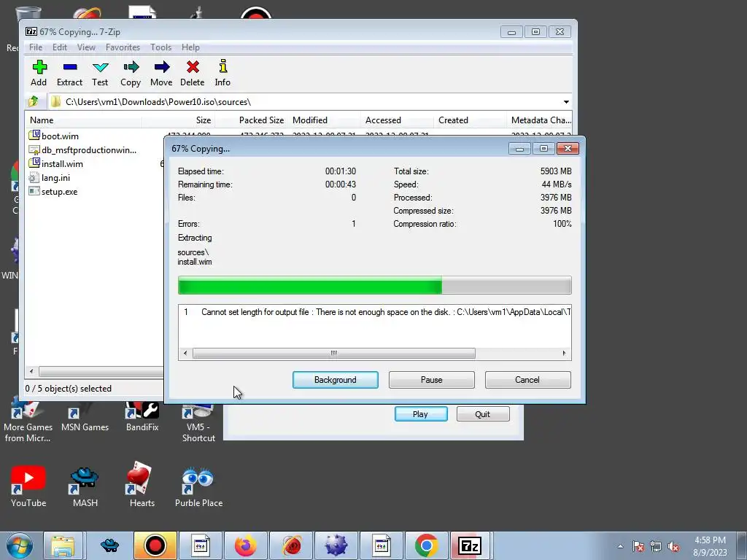Select the lang.ini file icon
Screen dimensions: 747x560
(x=34, y=178)
